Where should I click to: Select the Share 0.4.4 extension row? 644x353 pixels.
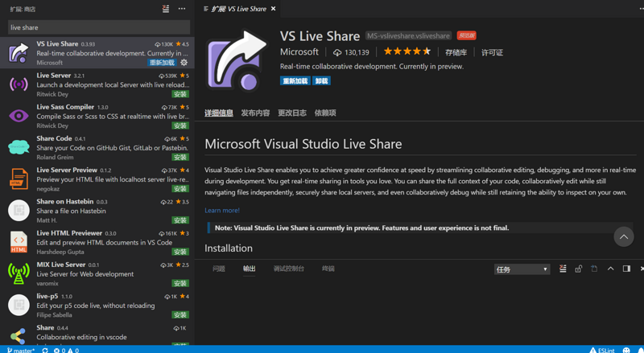(97, 333)
